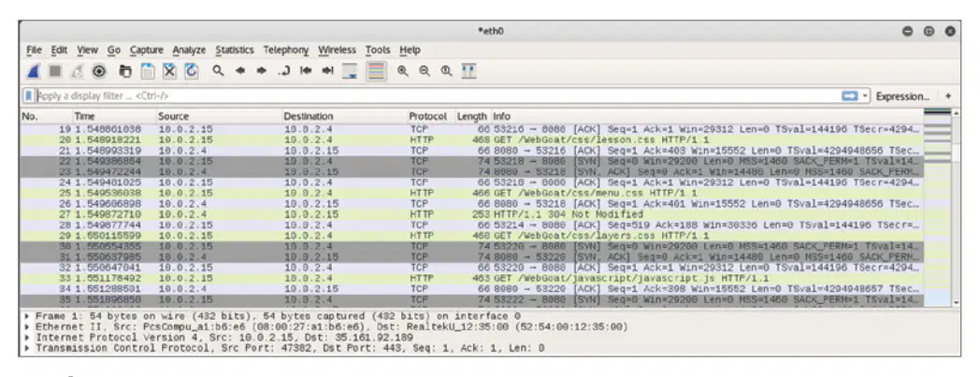This screenshot has height=377, width=980.
Task: Open display filter bookmarks
Action: pos(28,96)
